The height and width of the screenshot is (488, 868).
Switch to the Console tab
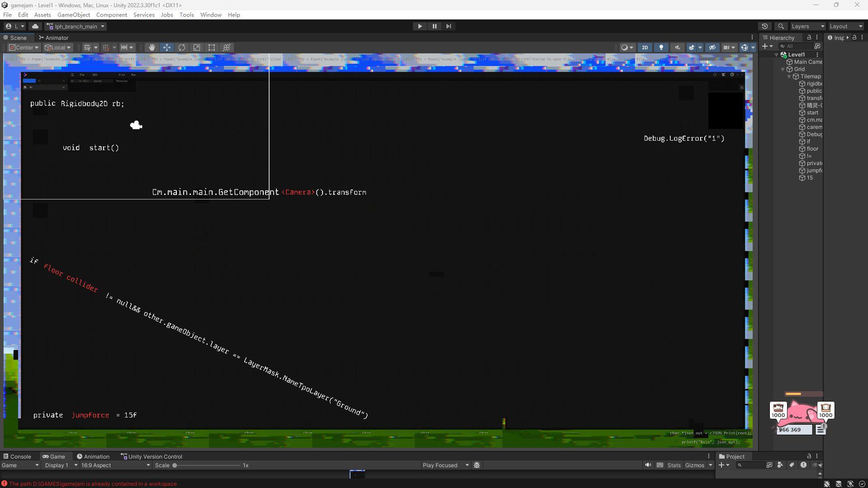coord(17,456)
